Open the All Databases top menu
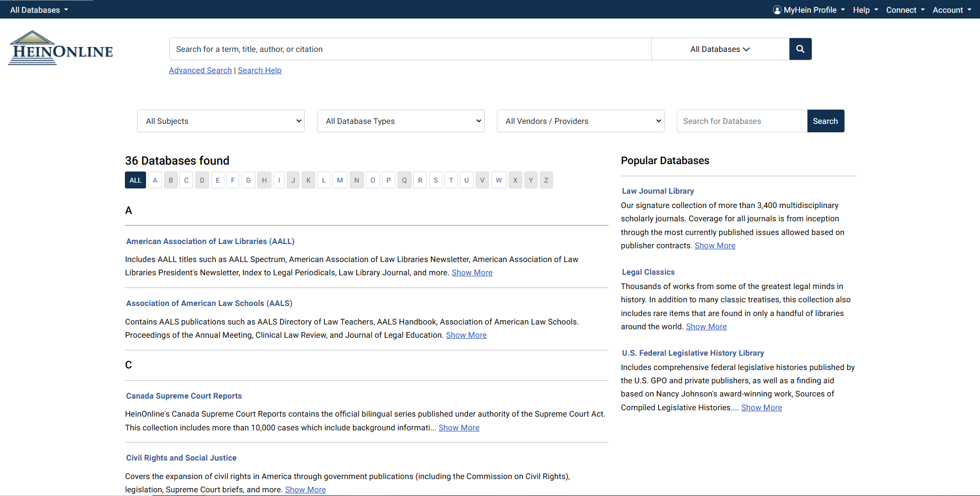The height and width of the screenshot is (496, 980). pos(39,10)
